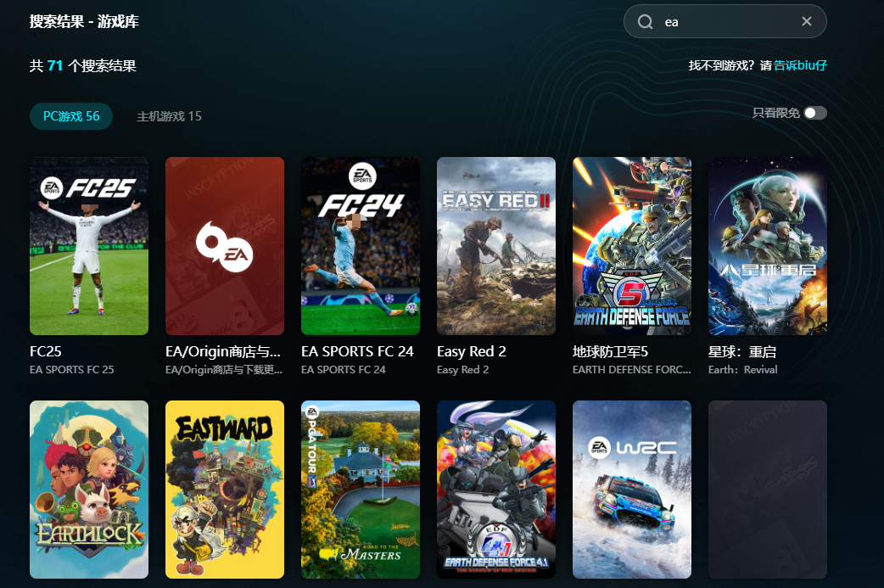Image resolution: width=884 pixels, height=588 pixels.
Task: Open the PGA Tour Masters cover
Action: (361, 490)
